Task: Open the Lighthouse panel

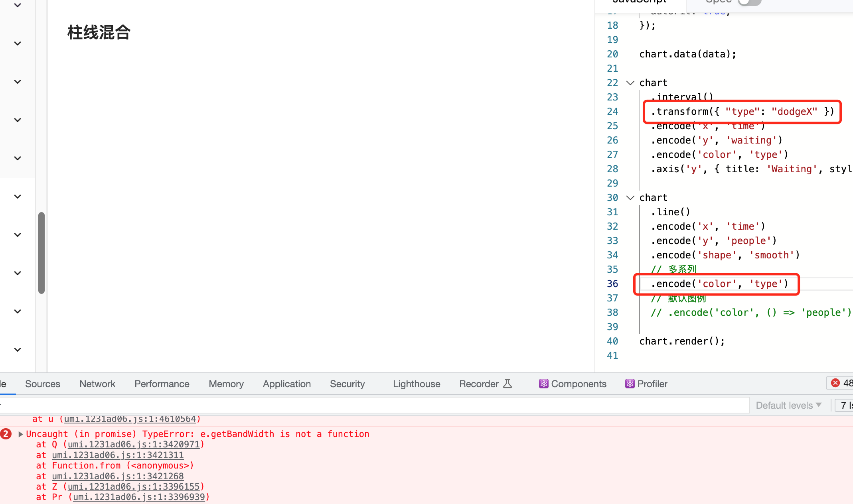Action: (416, 384)
